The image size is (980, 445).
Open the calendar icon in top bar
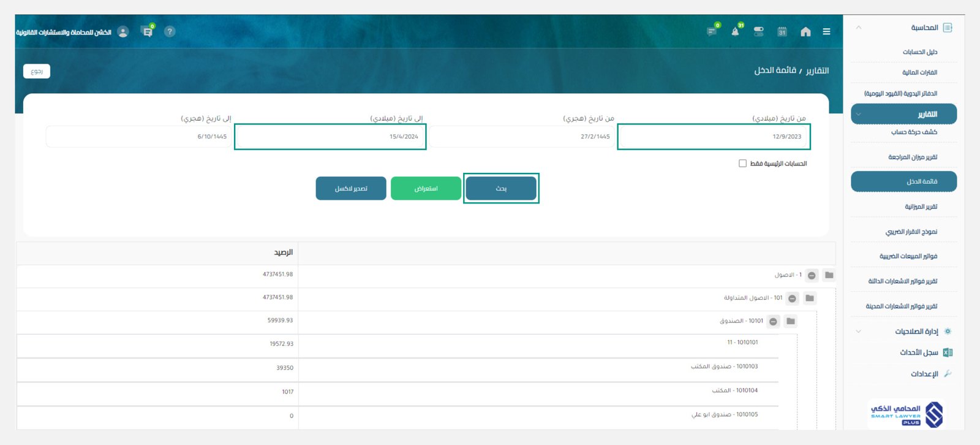pos(782,32)
